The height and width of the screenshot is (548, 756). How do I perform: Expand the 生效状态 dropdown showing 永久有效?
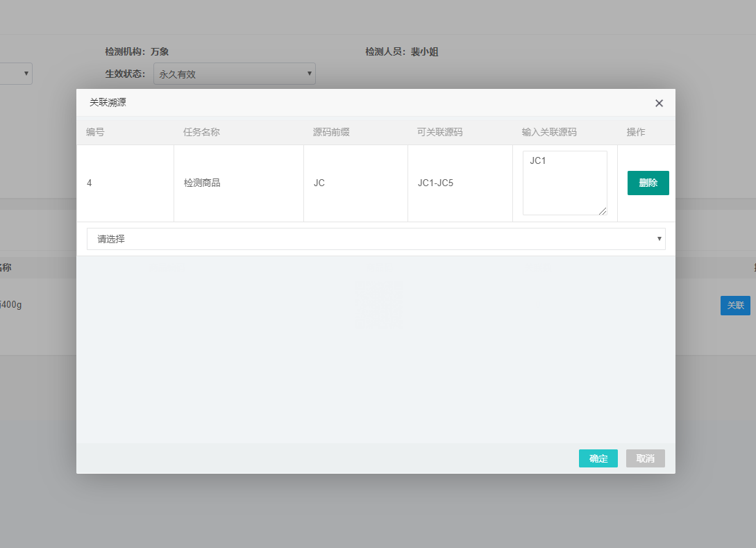[234, 74]
